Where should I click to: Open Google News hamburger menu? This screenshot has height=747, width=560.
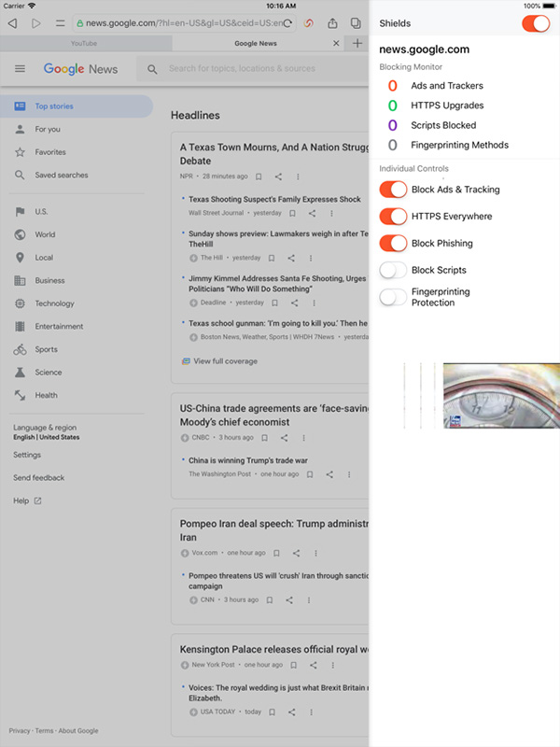click(20, 69)
